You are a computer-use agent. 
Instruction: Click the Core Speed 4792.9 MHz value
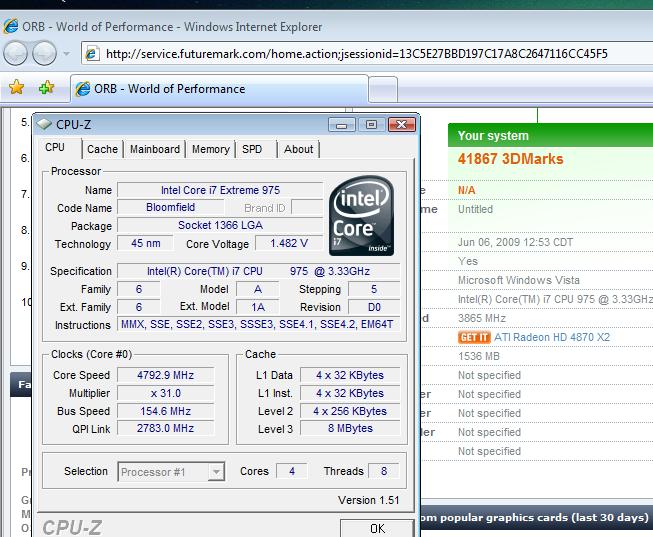coord(165,375)
